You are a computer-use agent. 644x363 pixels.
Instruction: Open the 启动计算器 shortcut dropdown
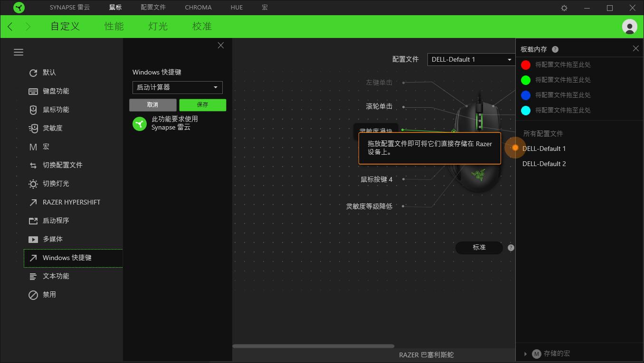(x=177, y=87)
